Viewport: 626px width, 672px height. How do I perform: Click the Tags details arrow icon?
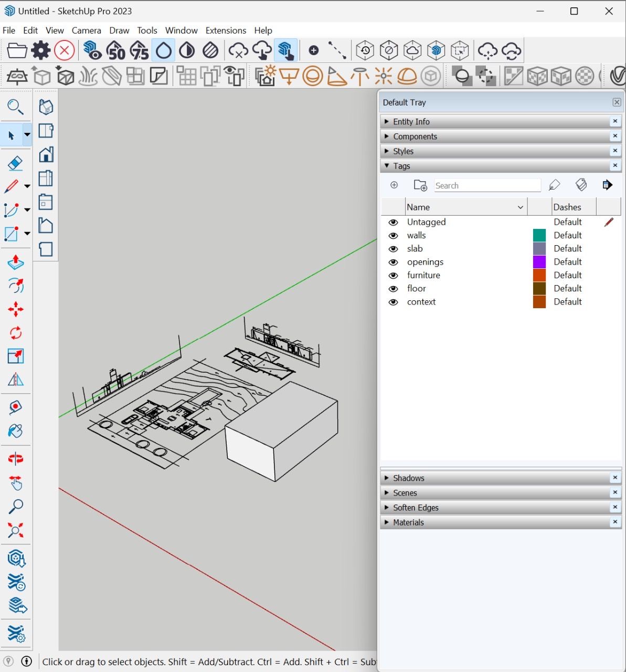click(607, 185)
